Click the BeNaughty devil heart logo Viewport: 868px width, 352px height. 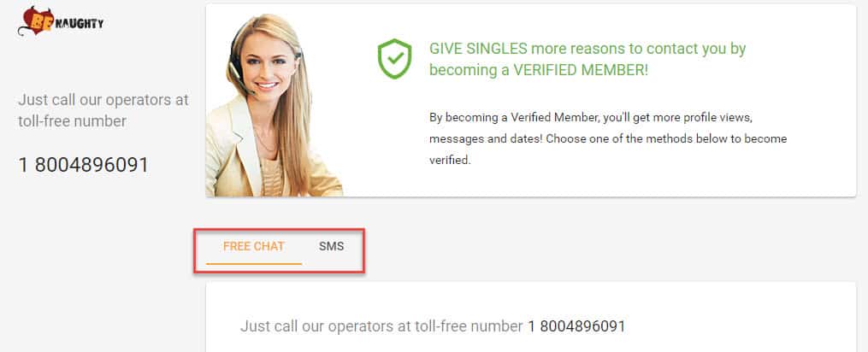(36, 21)
